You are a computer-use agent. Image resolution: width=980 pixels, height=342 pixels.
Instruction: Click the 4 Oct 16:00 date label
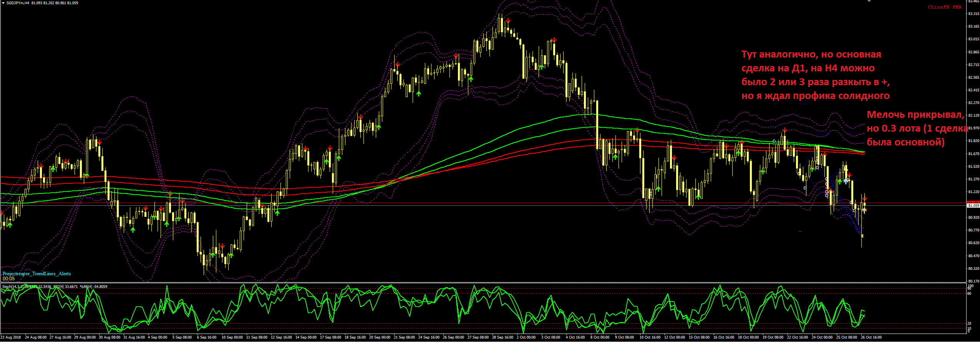point(575,337)
